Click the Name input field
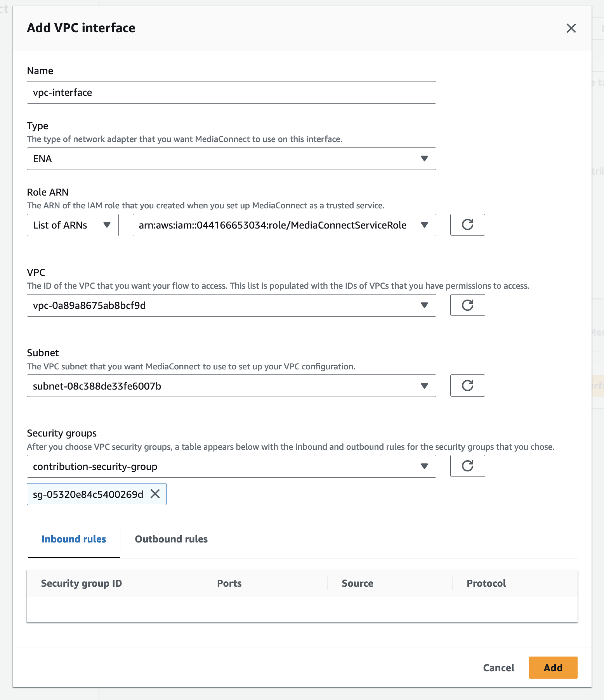604x700 pixels. click(231, 92)
